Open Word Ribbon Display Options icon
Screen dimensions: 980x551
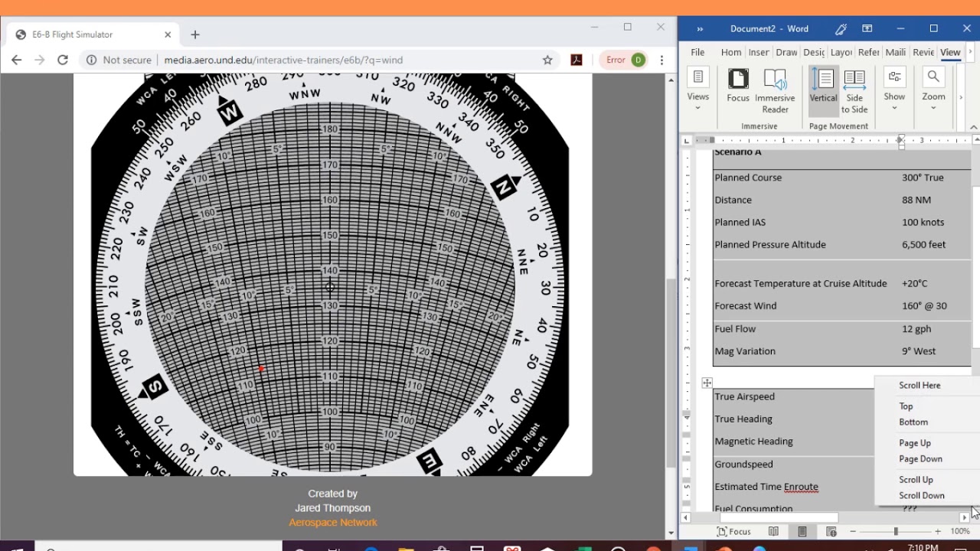[867, 29]
